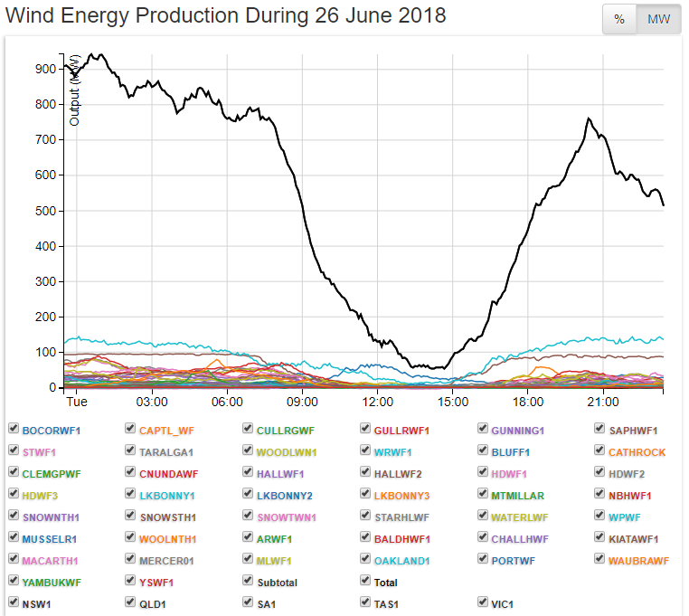The image size is (689, 616).
Task: Uncheck the BOCORWF1 wind farm checkbox
Action: 14,429
